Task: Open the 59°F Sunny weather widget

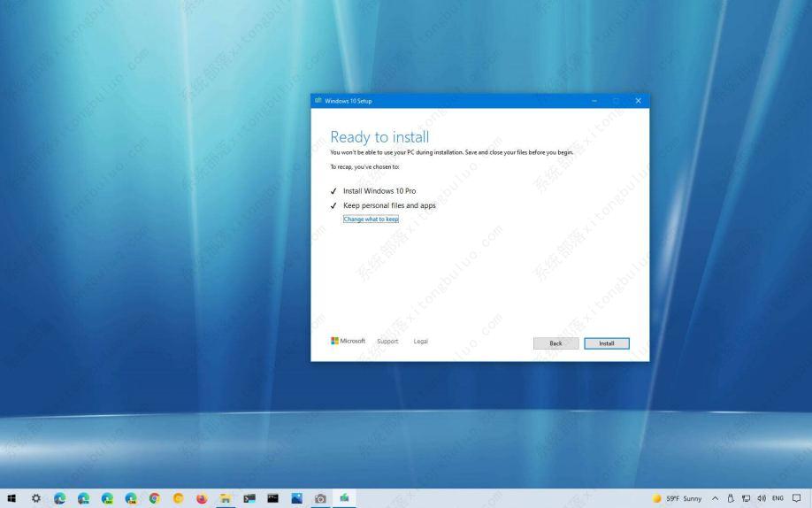Action: [678, 498]
